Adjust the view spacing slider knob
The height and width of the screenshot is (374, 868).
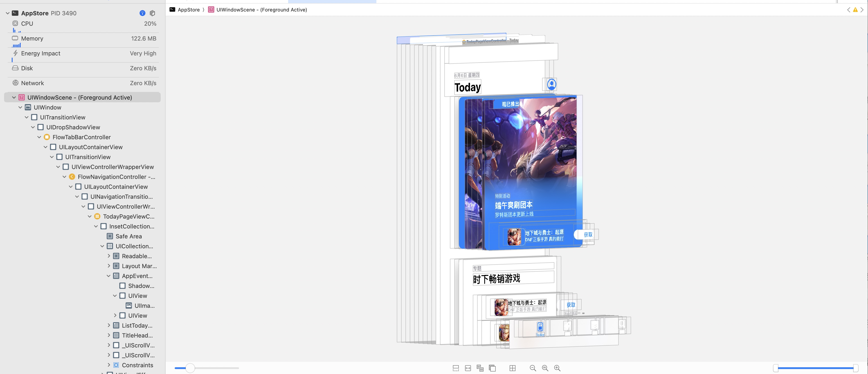coord(190,368)
